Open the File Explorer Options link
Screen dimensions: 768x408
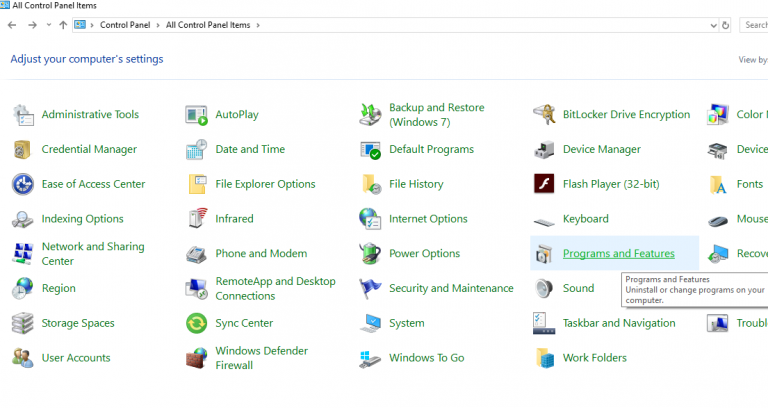point(265,184)
